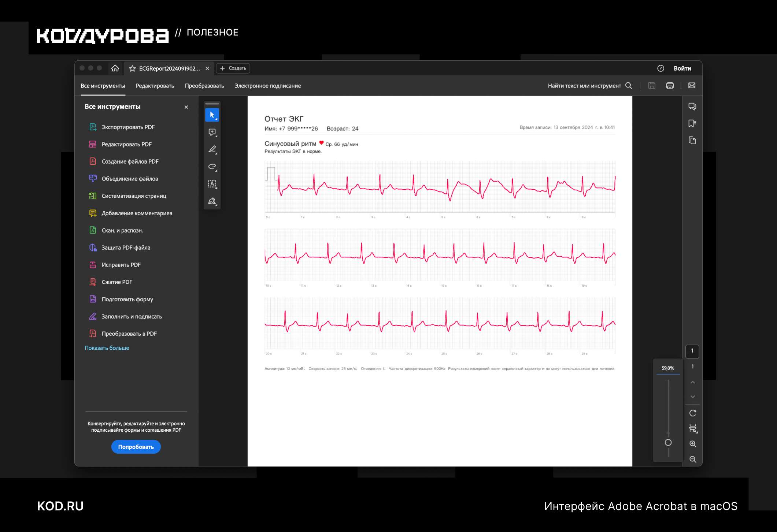Open the Преобразовать menu tab
Screen dimensions: 777x532
pos(204,86)
